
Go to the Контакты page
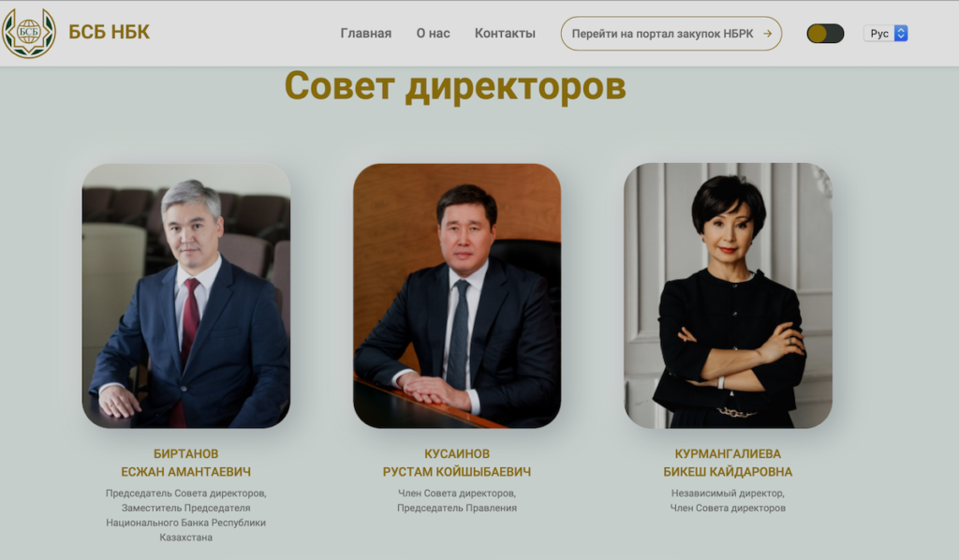[x=505, y=34]
